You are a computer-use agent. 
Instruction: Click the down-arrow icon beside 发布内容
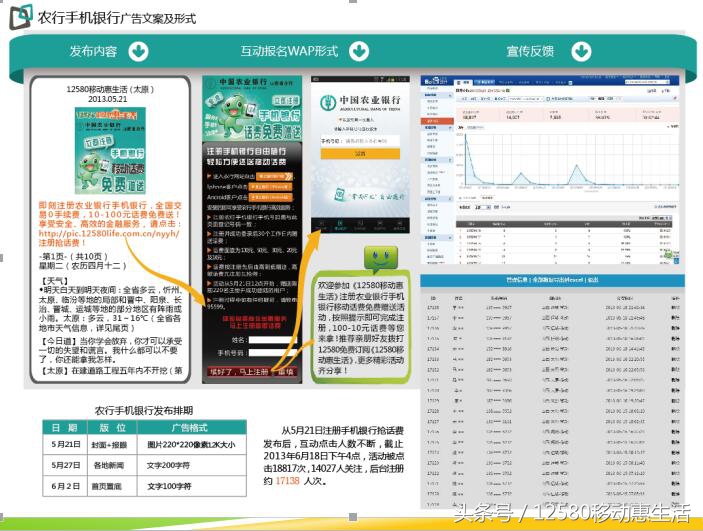point(138,52)
